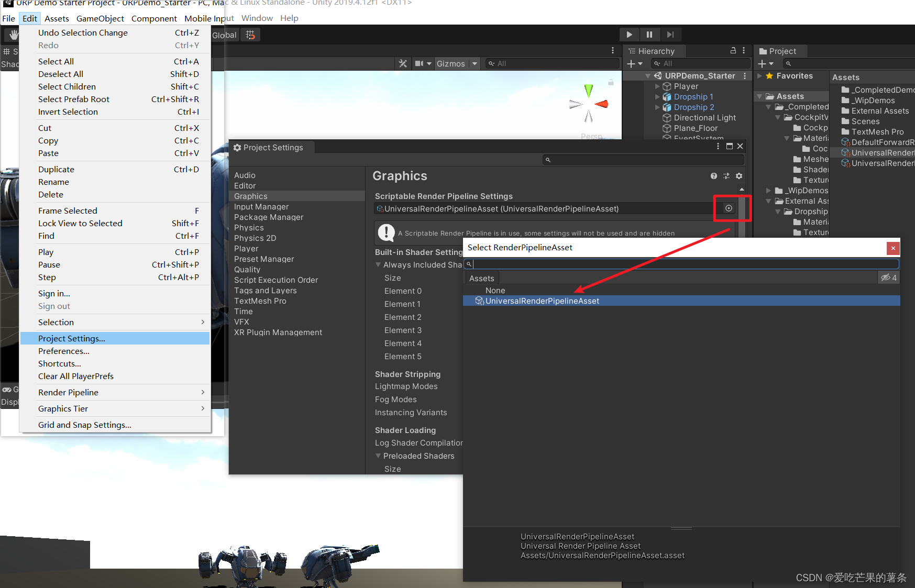The height and width of the screenshot is (588, 915).
Task: Toggle the Gizmos button in Scene view
Action: tap(451, 63)
